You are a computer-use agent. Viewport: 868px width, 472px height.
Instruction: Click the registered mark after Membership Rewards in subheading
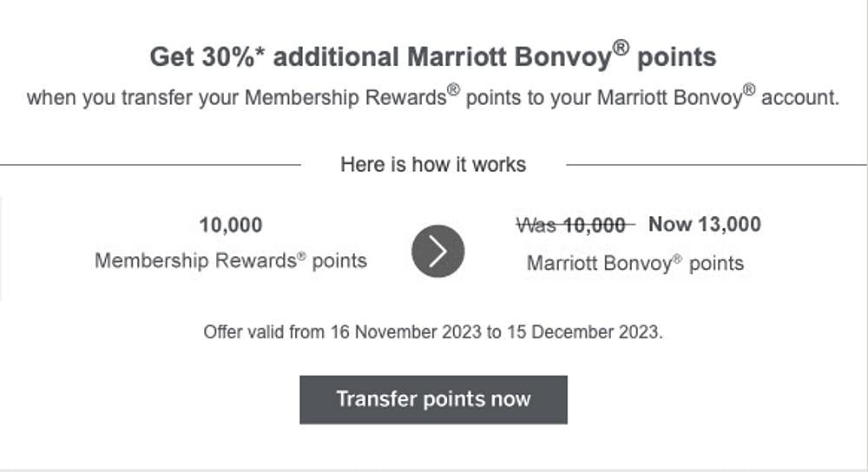coord(453,89)
